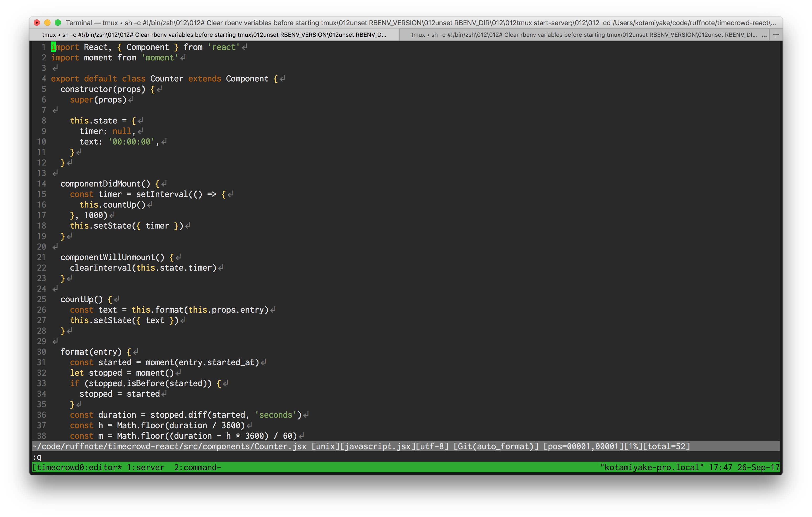The width and height of the screenshot is (812, 517).
Task: Open a new terminal tab with plus button
Action: (776, 35)
